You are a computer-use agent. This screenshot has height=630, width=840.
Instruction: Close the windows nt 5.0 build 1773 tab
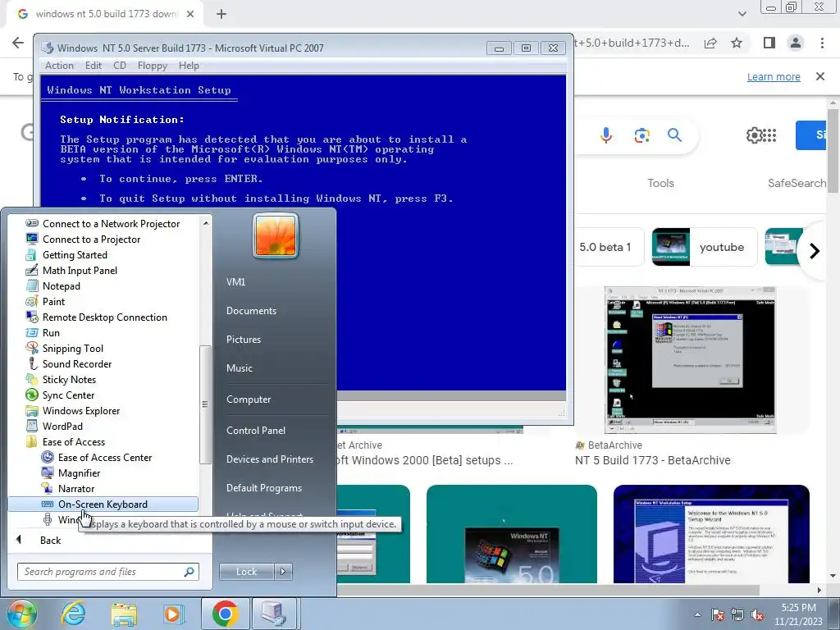pyautogui.click(x=190, y=14)
